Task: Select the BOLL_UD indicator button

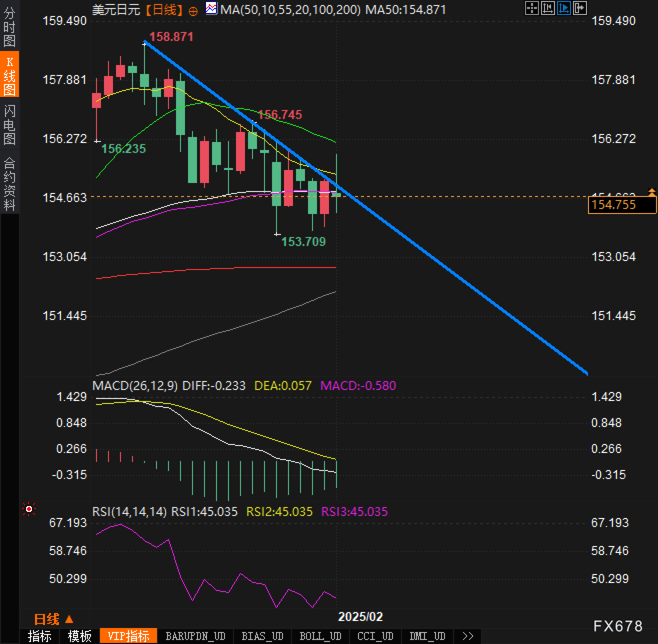Action: [x=320, y=636]
